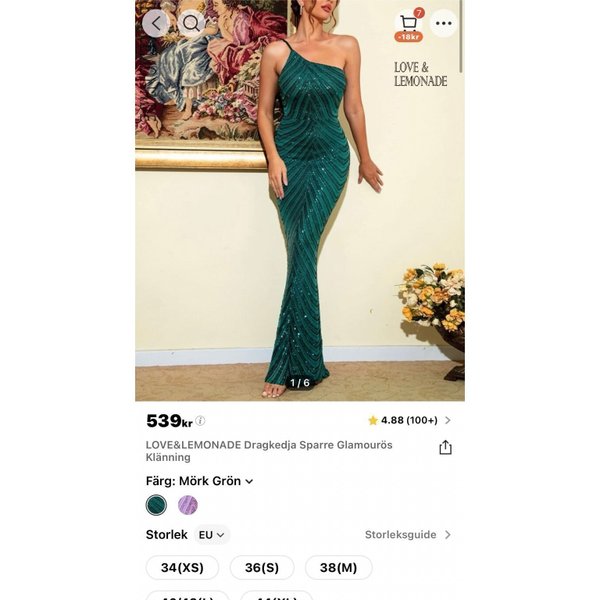Open price info circle icon
This screenshot has height=600, width=600.
click(200, 421)
